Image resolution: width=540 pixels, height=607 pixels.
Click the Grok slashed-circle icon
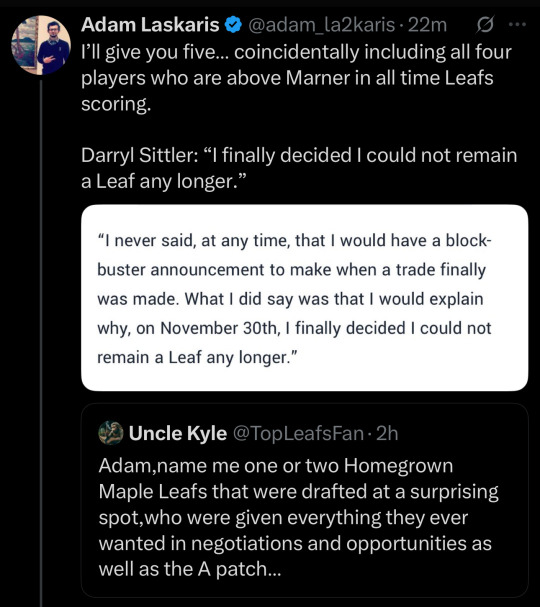pyautogui.click(x=485, y=25)
